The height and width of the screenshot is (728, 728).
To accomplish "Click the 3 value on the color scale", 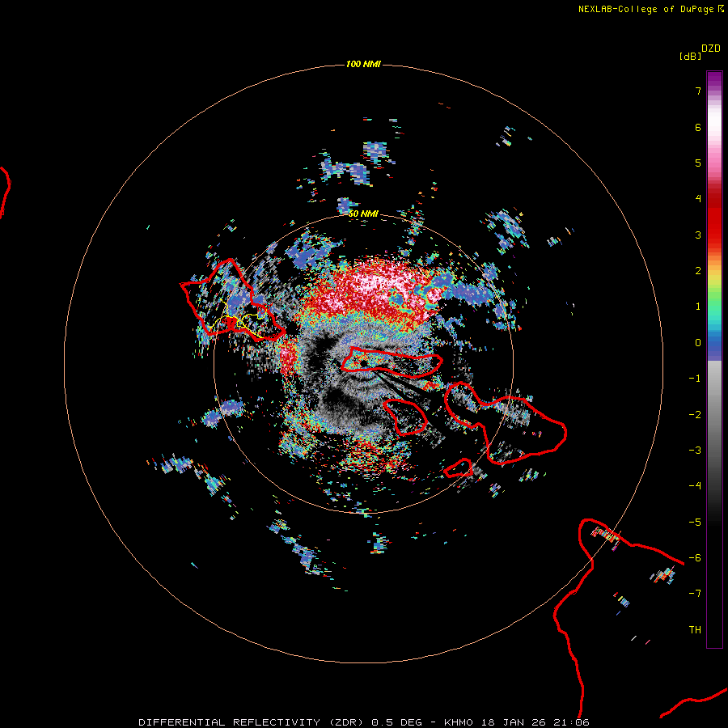I will (x=698, y=235).
